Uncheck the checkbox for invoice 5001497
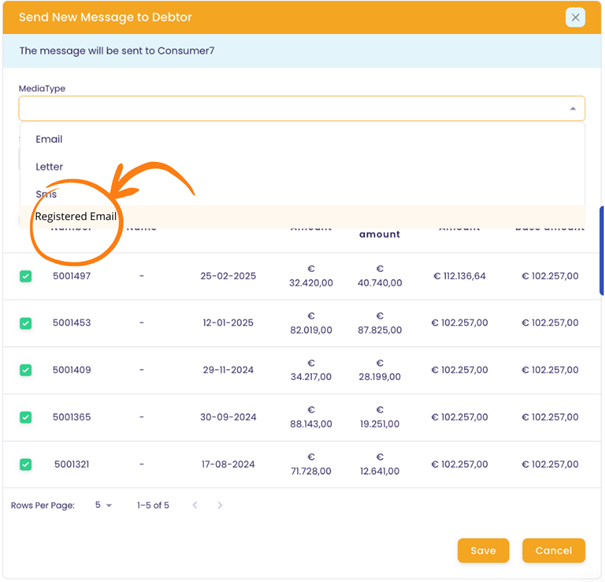Image resolution: width=605 pixels, height=582 pixels. pos(26,276)
